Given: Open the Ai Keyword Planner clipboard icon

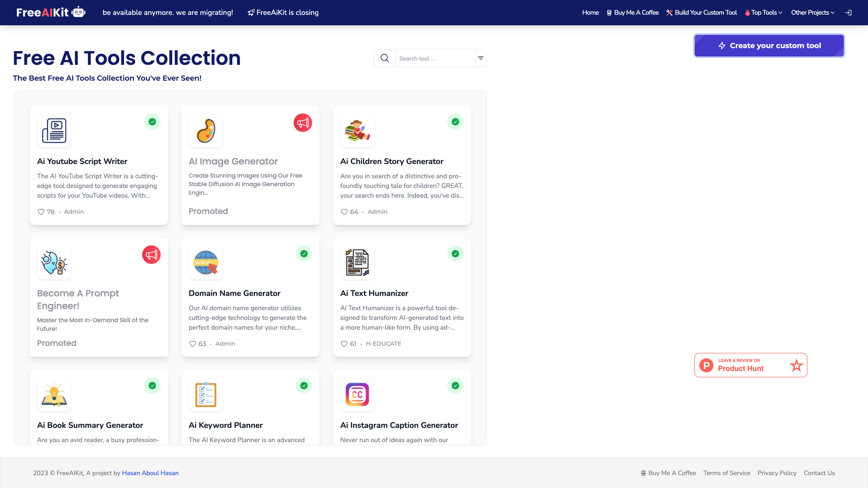Looking at the screenshot, I should click(x=206, y=394).
